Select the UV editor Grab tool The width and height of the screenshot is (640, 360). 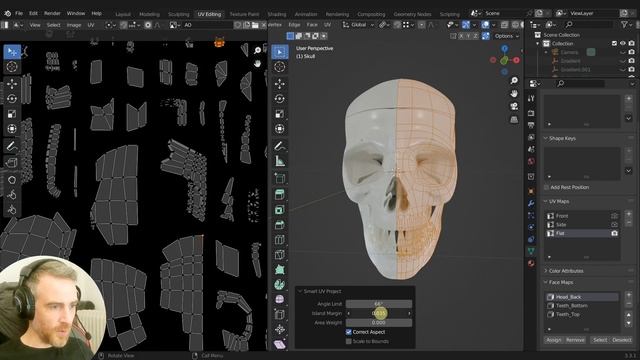pos(12,180)
